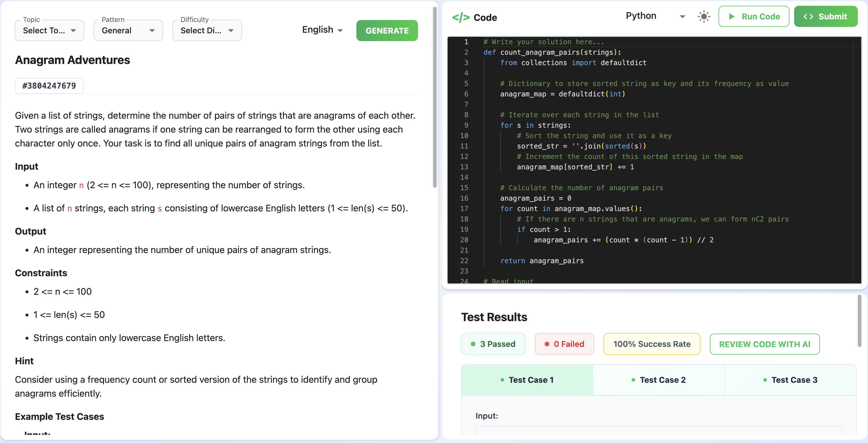This screenshot has width=868, height=443.
Task: Toggle light/dark theme with the sun icon
Action: pos(703,16)
